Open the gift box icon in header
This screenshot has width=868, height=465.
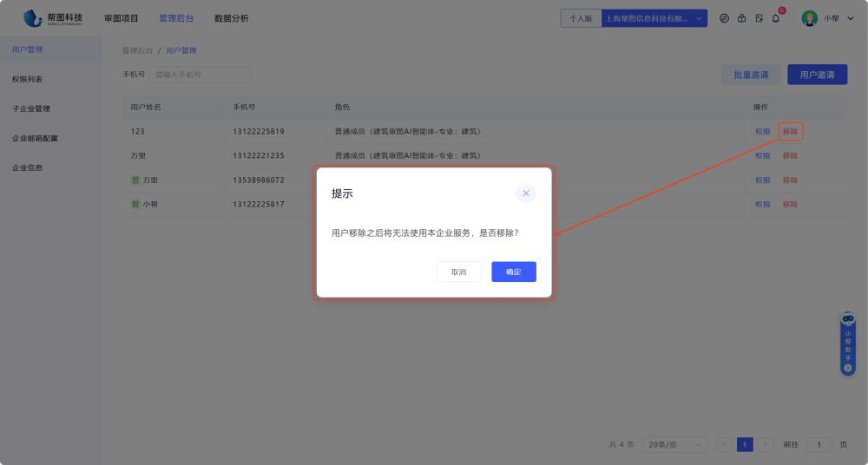tap(741, 18)
